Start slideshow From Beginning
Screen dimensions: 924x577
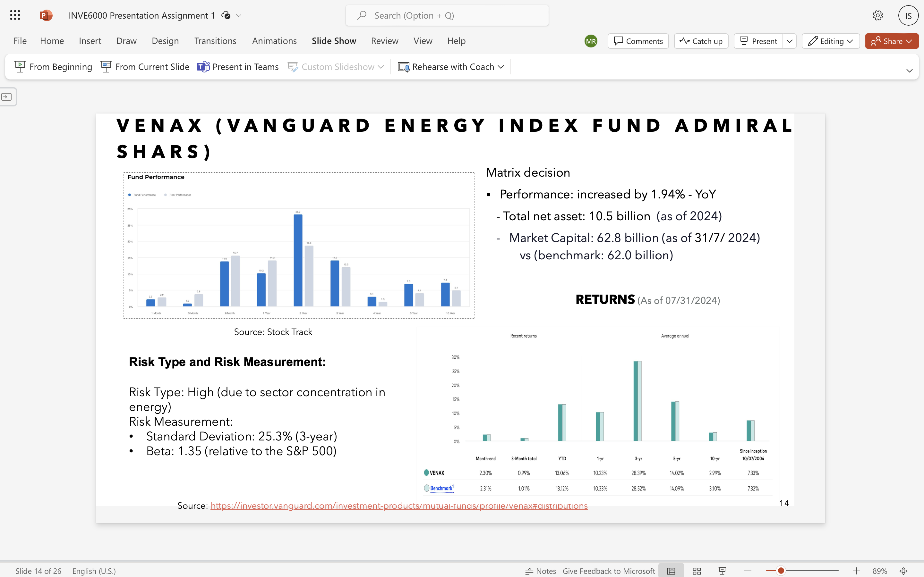point(54,67)
